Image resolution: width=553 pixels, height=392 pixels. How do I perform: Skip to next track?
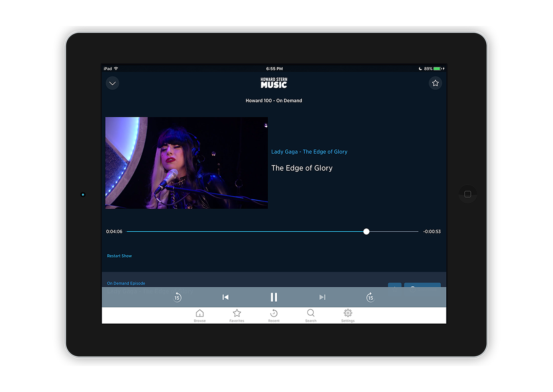pos(322,297)
